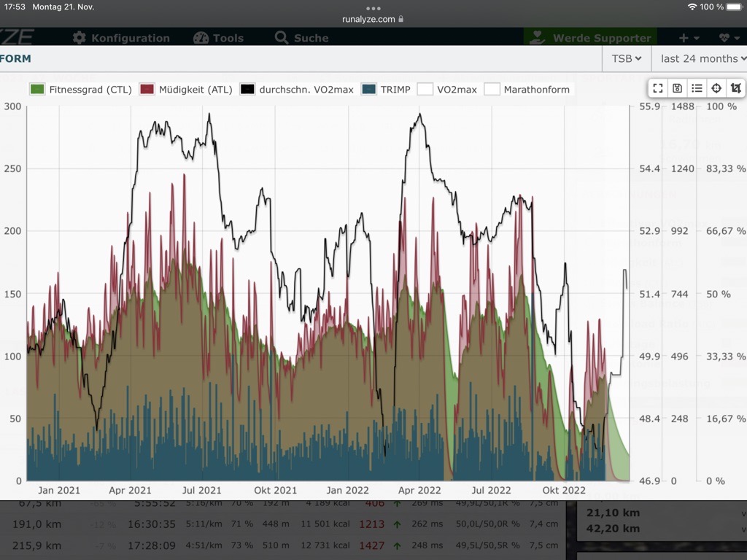Open the heart-rate pulse menu

[x=729, y=38]
